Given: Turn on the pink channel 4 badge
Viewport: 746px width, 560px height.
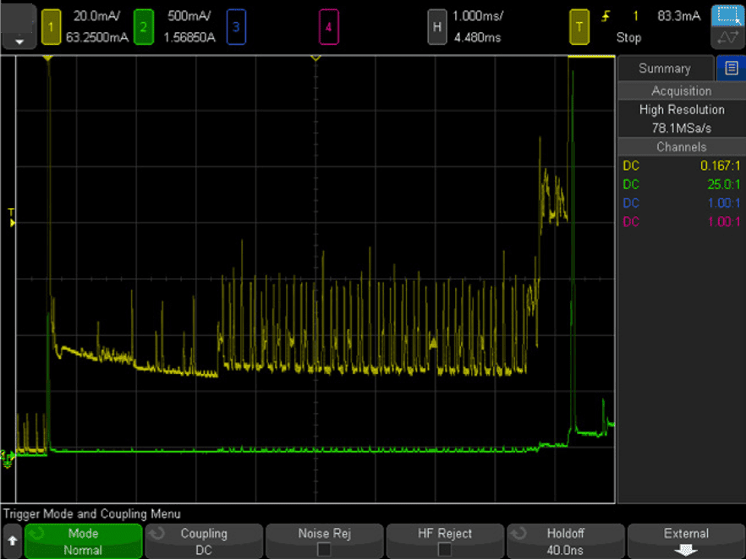Looking at the screenshot, I should pos(328,27).
